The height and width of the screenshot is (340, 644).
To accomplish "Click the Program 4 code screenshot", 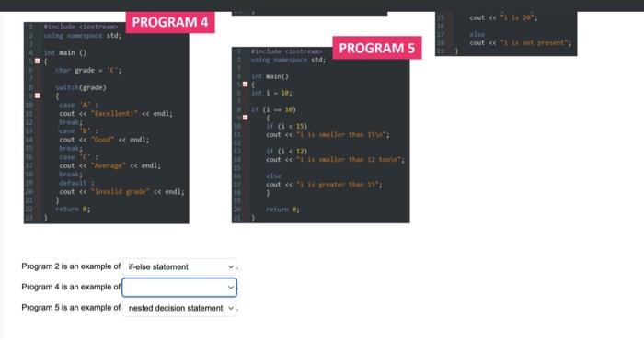I will click(107, 122).
